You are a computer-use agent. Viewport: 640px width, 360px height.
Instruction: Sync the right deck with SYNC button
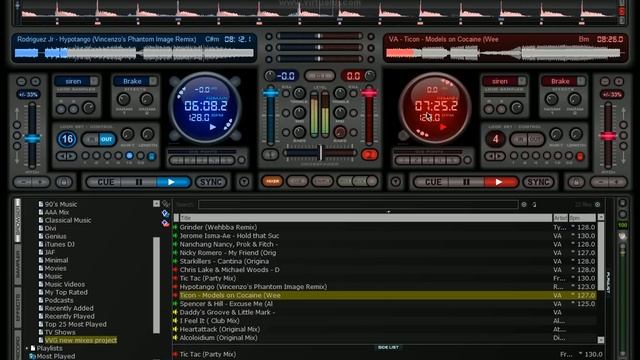[538, 182]
